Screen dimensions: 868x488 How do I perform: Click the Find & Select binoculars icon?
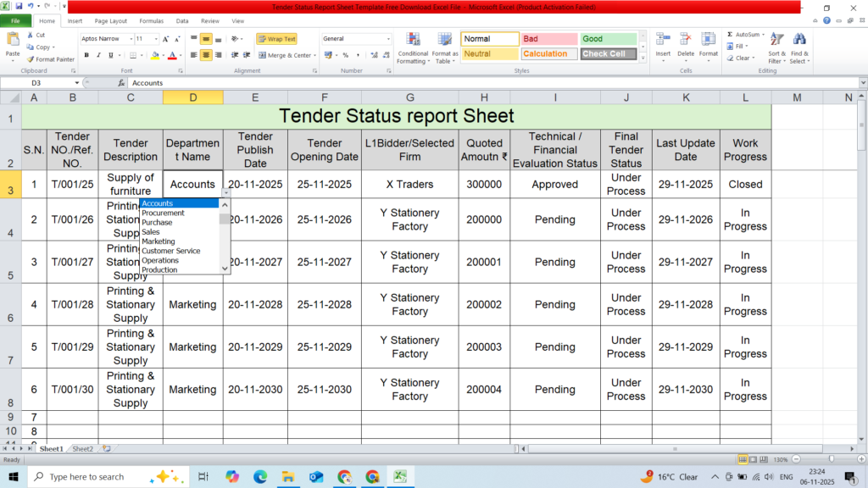click(799, 41)
